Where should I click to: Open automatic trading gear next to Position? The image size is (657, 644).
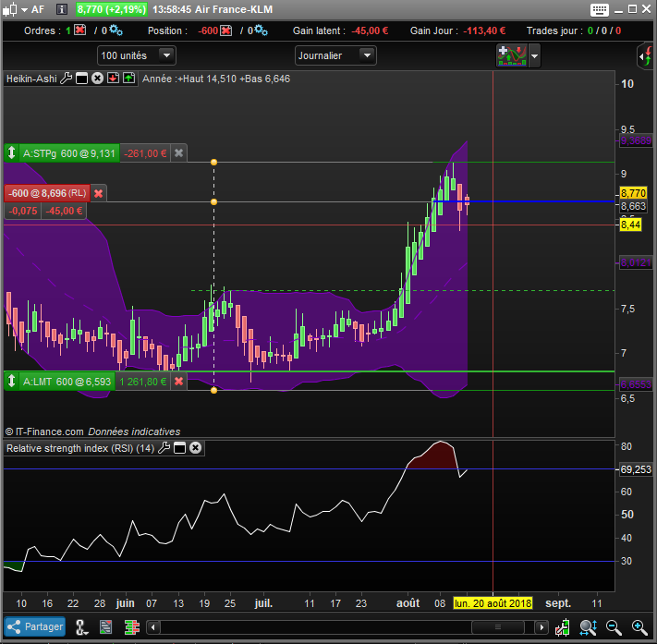point(261,30)
